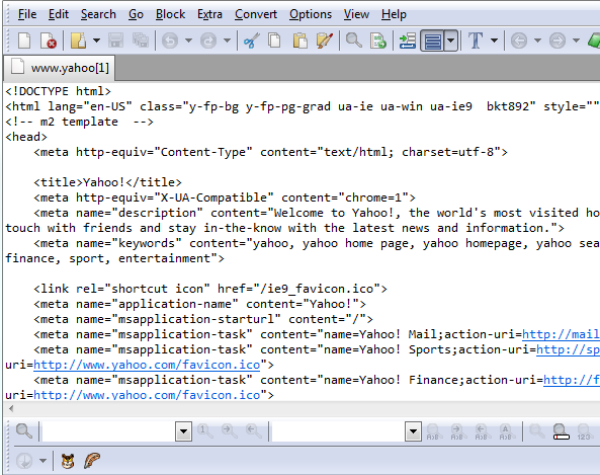Open the http://mail link on Yahoo! Mail line
The image size is (600, 475).
click(x=561, y=334)
